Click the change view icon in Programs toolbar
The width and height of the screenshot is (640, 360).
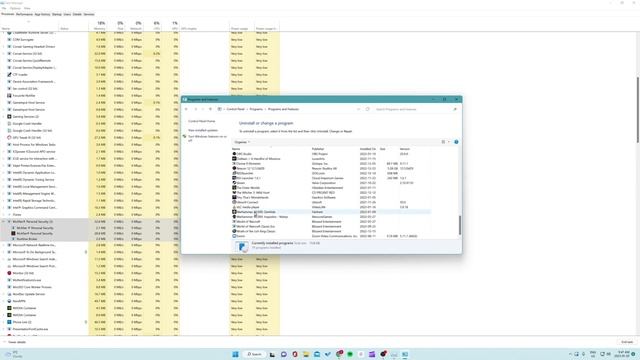click(443, 142)
